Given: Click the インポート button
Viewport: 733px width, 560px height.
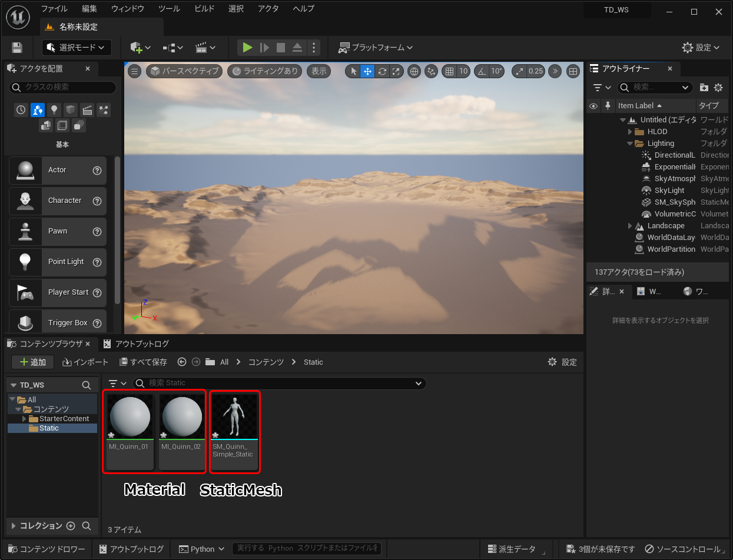Looking at the screenshot, I should click(86, 362).
